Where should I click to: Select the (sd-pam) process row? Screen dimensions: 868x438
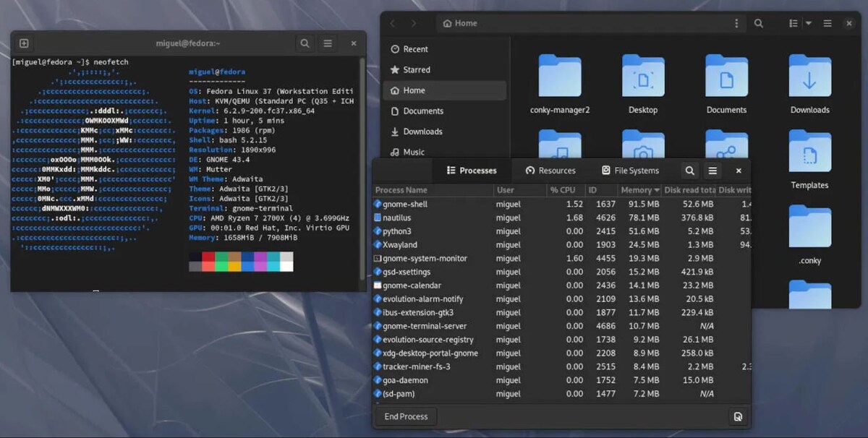click(x=562, y=394)
